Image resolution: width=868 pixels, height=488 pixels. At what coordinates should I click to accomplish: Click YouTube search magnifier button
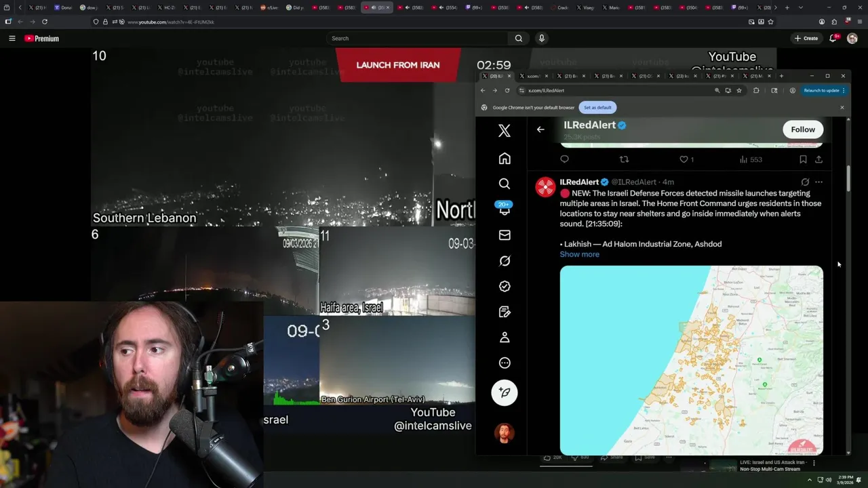pyautogui.click(x=519, y=39)
